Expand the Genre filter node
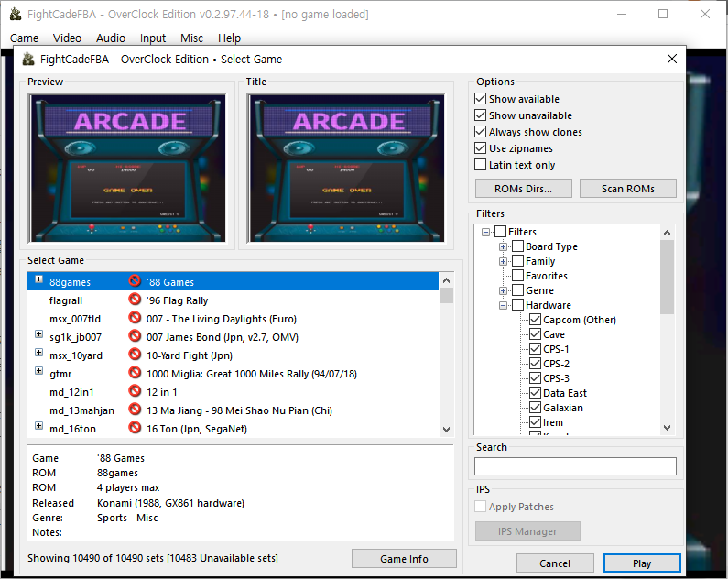The image size is (728, 579). 503,290
